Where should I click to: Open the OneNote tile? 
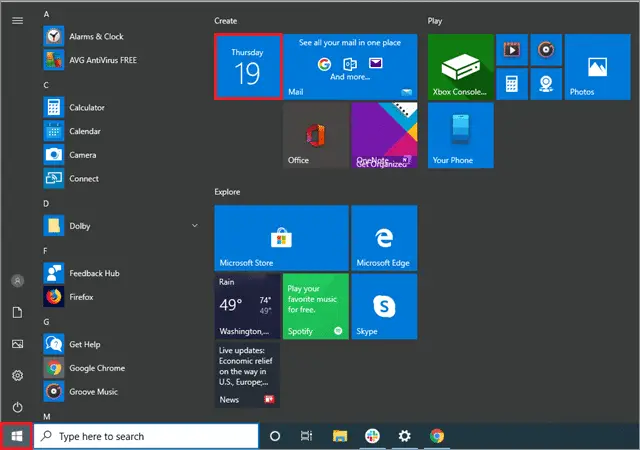click(x=384, y=135)
